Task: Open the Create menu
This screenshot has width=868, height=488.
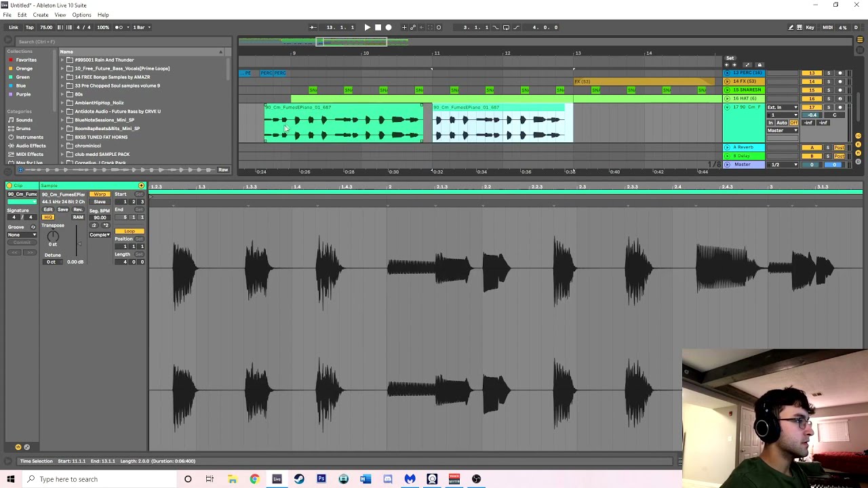Action: point(41,15)
